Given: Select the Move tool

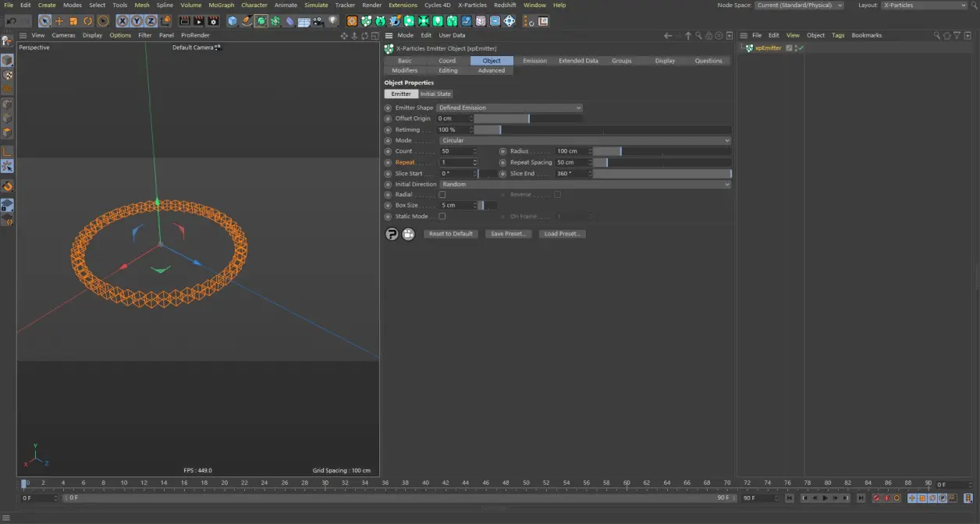Looking at the screenshot, I should [x=58, y=21].
